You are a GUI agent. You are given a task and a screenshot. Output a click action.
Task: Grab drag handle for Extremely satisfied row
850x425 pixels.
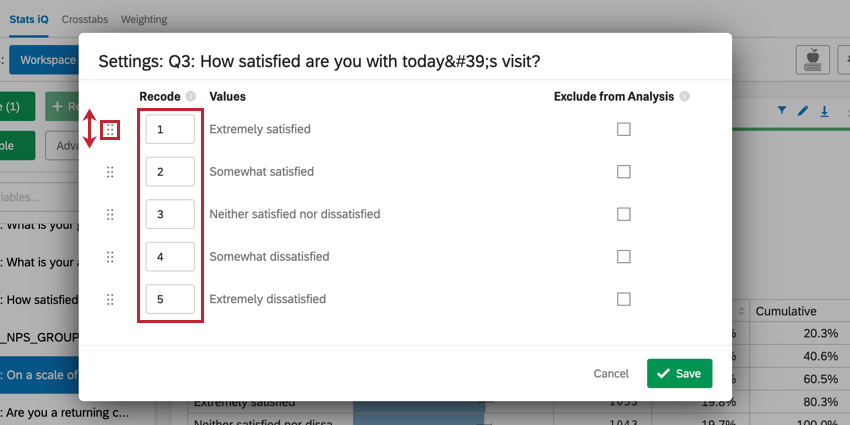(110, 130)
